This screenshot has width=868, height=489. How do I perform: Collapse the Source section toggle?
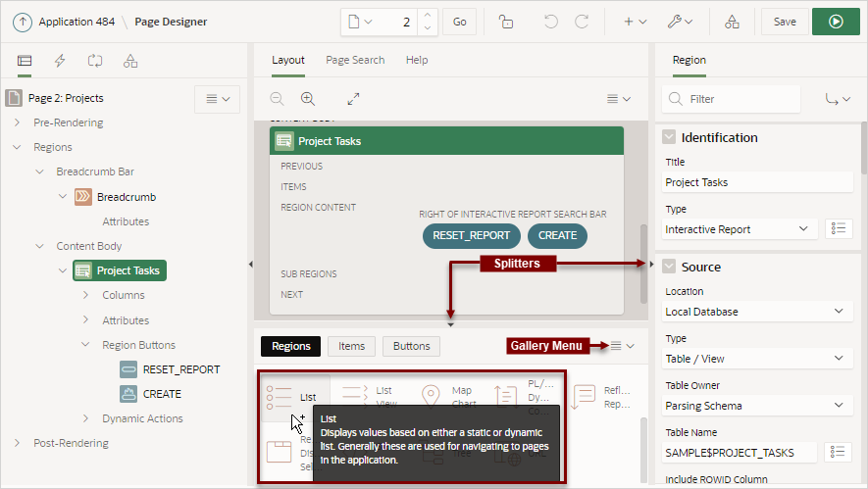pyautogui.click(x=669, y=267)
